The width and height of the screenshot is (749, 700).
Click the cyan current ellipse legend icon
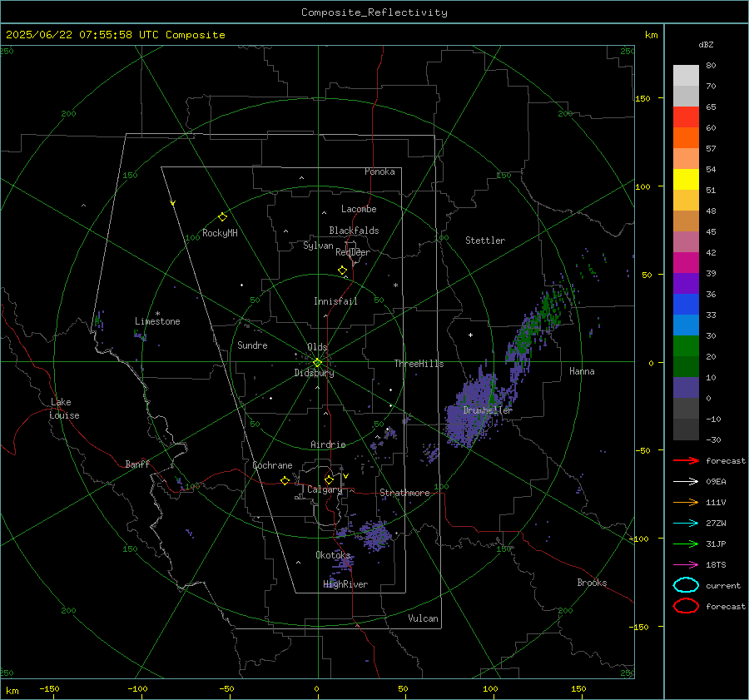point(686,585)
